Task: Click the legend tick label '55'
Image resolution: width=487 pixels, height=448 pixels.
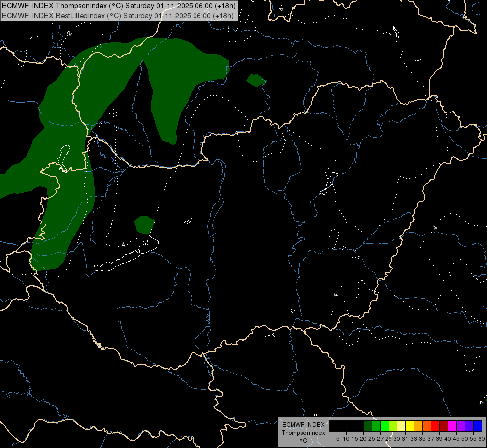Action: 473,439
